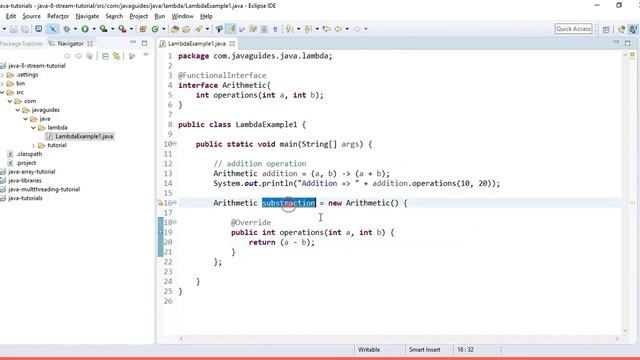Click Collapse All in Navigator toolbar
The width and height of the screenshot is (640, 360).
click(x=105, y=56)
